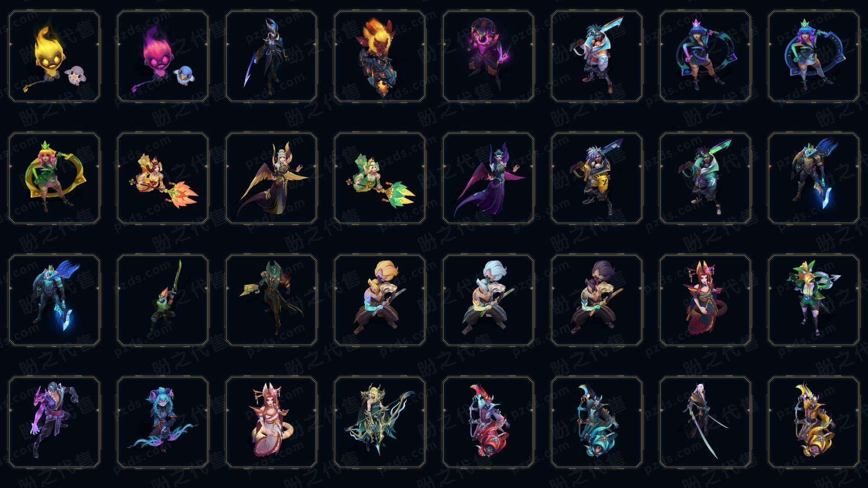Select the white-haired dual-sword swordsman
This screenshot has width=868, height=488.
[705, 422]
